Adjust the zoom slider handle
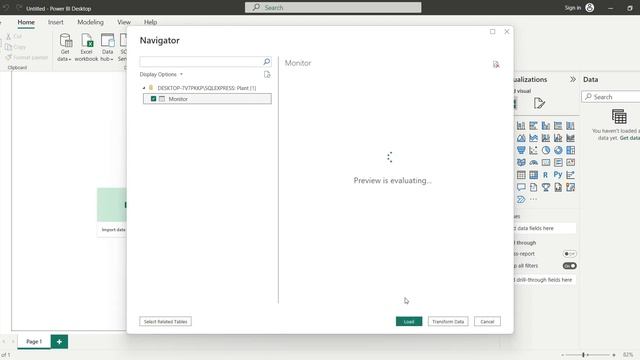The image size is (640, 360). (x=583, y=355)
